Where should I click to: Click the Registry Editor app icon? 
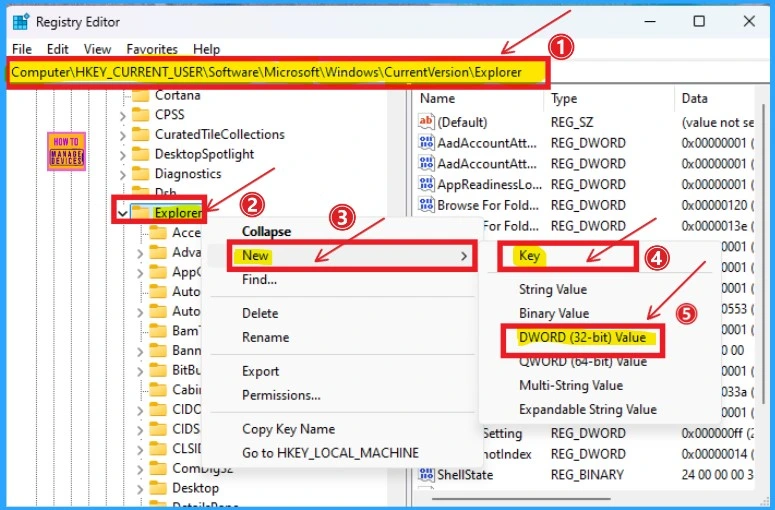pyautogui.click(x=21, y=22)
